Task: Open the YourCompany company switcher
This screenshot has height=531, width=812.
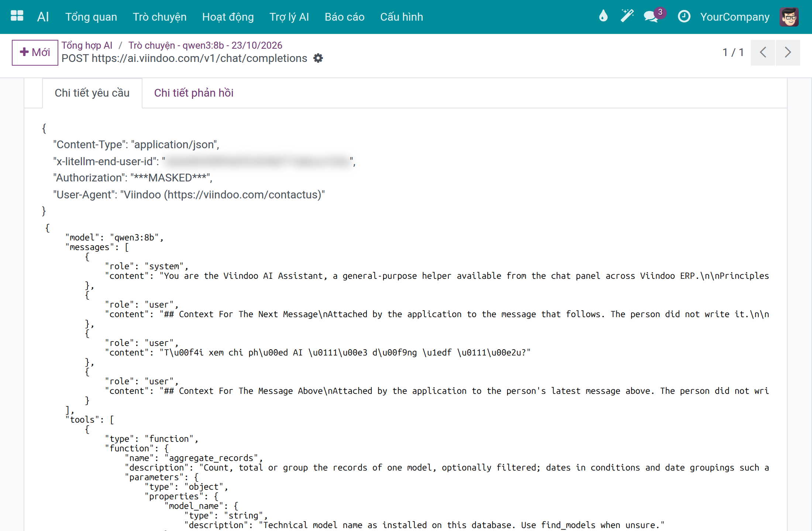Action: 735,17
